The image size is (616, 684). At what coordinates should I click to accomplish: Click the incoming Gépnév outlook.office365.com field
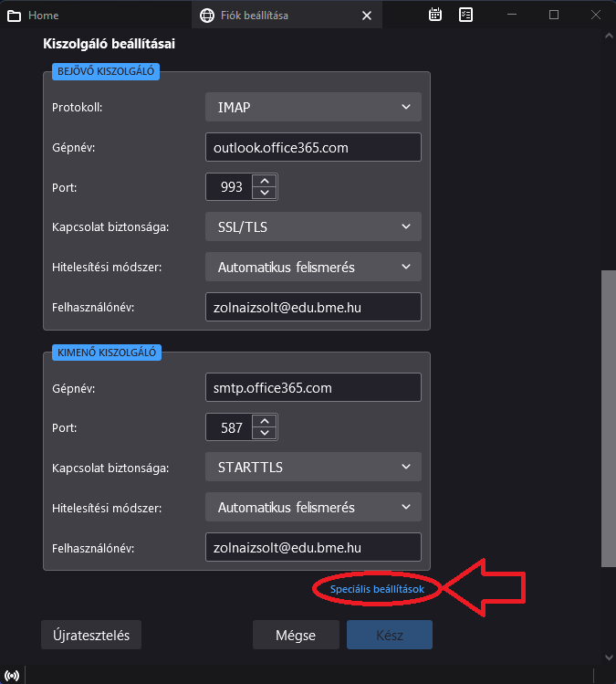click(x=313, y=147)
